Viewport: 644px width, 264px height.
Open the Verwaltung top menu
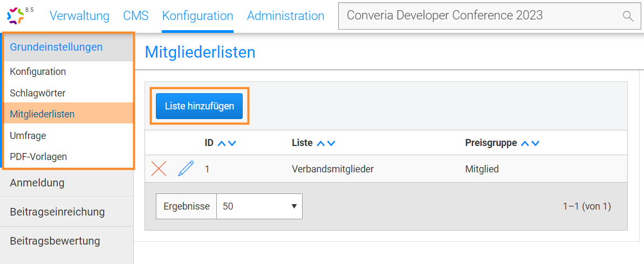(79, 16)
